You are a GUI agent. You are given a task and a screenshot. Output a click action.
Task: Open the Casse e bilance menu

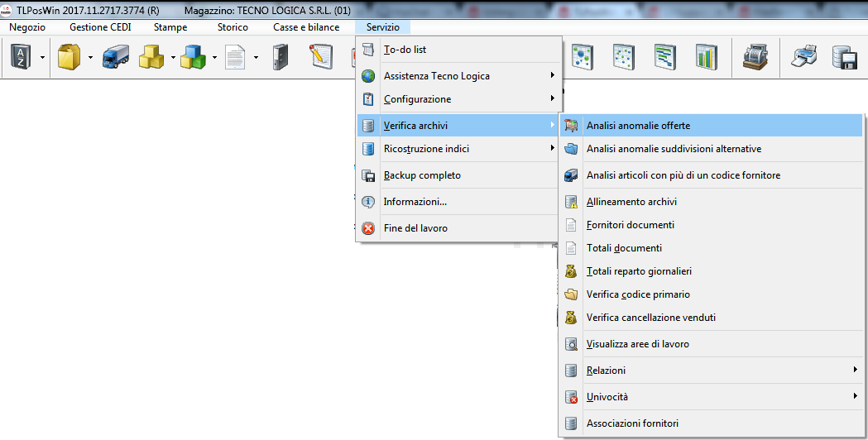coord(306,27)
